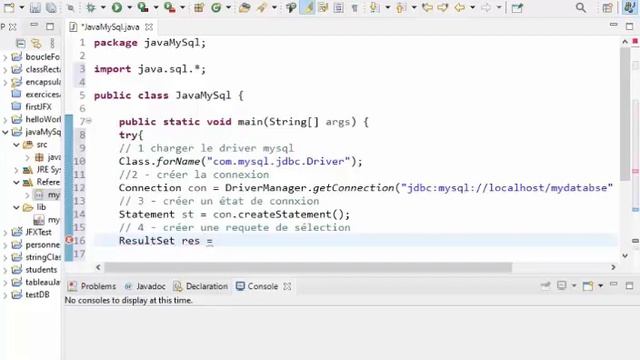
Task: Collapse the lib folder node
Action: pos(16,207)
